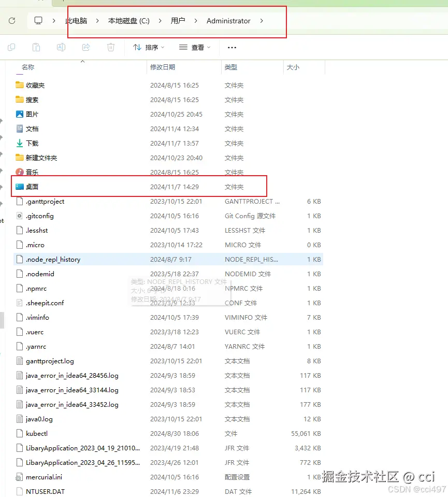Select the .yarnrc file name
448x497 pixels.
36,347
